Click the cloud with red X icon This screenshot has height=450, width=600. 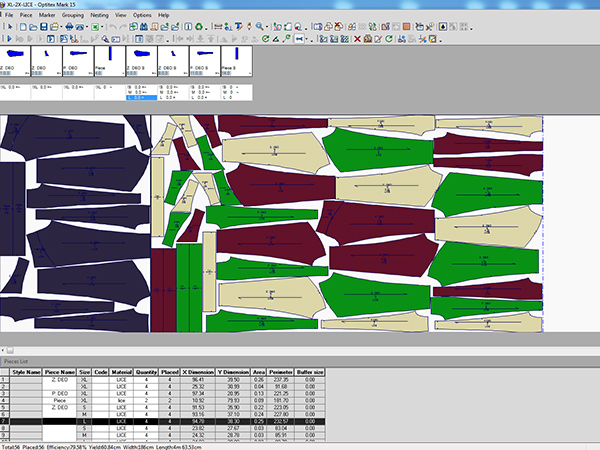point(338,27)
